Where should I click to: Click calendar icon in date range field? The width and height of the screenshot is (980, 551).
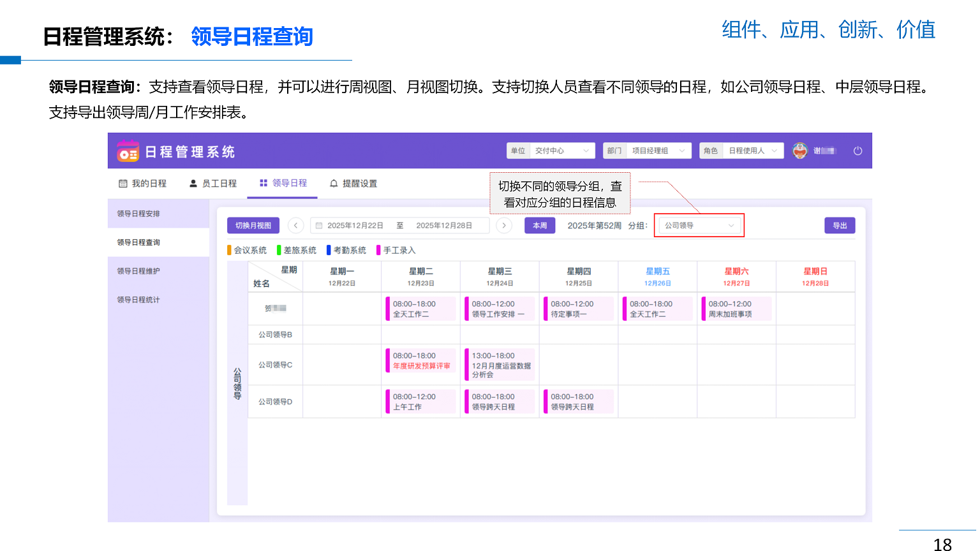tap(319, 226)
